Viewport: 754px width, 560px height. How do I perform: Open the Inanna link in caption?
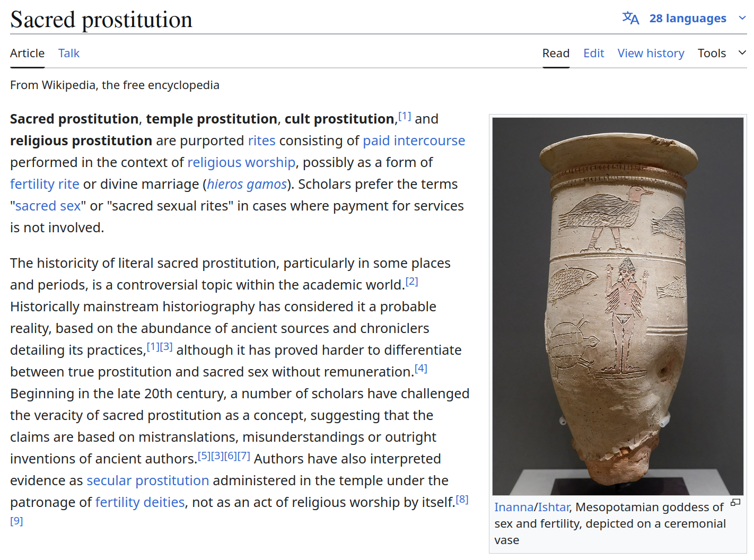click(514, 507)
